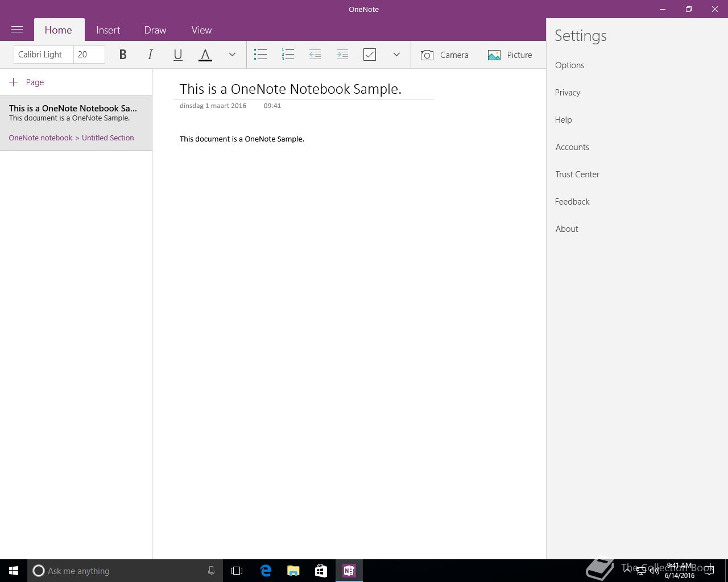Expand more paragraph formatting options
Screen dimensions: 728x582
tap(396, 55)
